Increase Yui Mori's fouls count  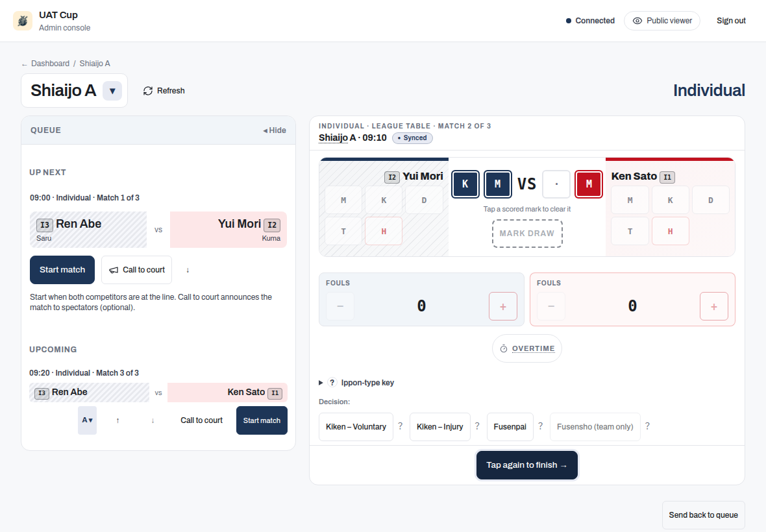click(x=503, y=306)
